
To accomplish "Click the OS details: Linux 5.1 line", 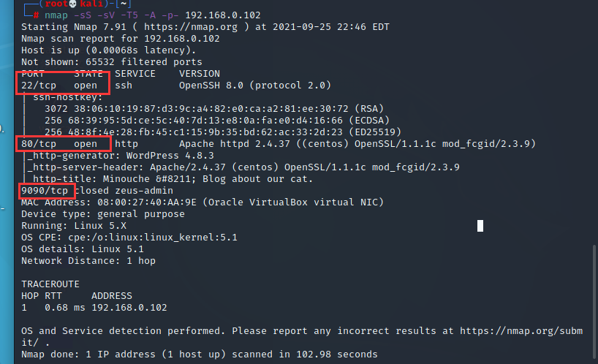I will click(83, 249).
